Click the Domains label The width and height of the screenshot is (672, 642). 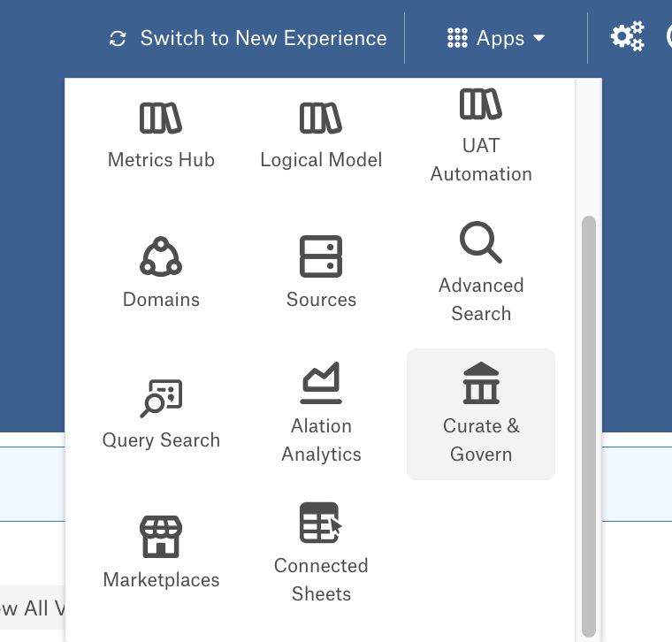(x=161, y=300)
